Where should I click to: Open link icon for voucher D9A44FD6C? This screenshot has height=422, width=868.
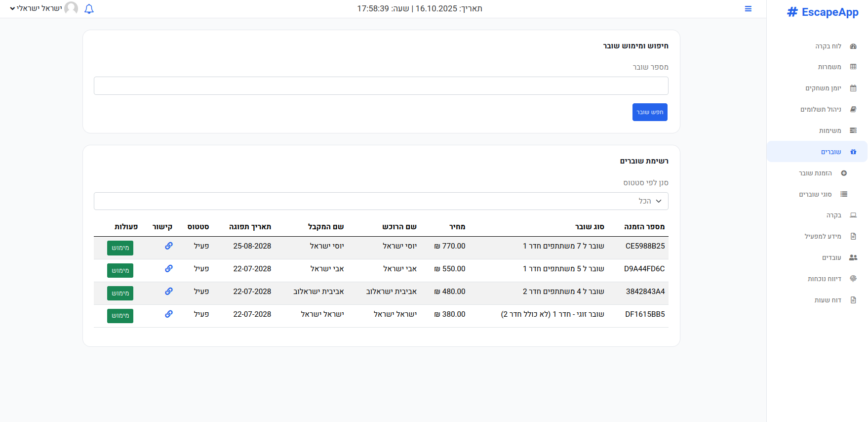(169, 269)
